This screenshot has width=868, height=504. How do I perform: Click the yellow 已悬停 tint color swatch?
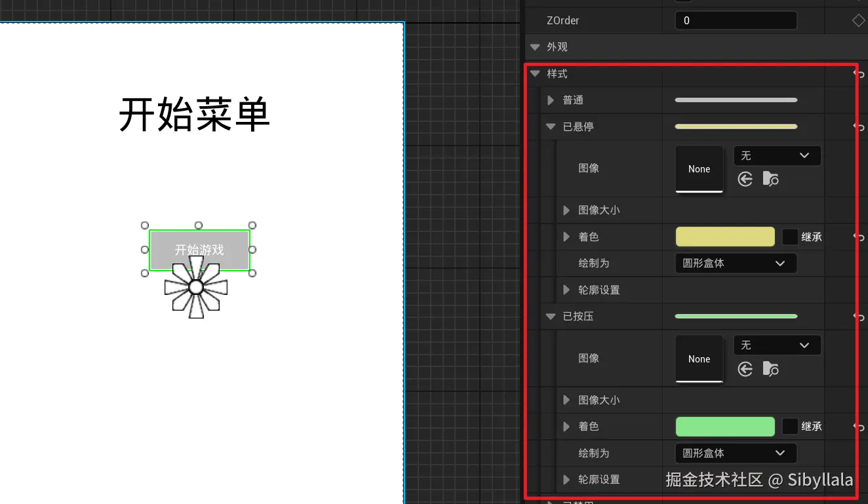[725, 237]
